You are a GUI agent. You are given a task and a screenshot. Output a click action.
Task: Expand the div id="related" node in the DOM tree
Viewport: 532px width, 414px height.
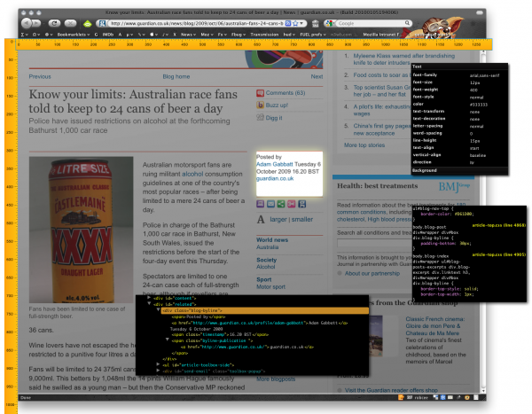(x=148, y=304)
